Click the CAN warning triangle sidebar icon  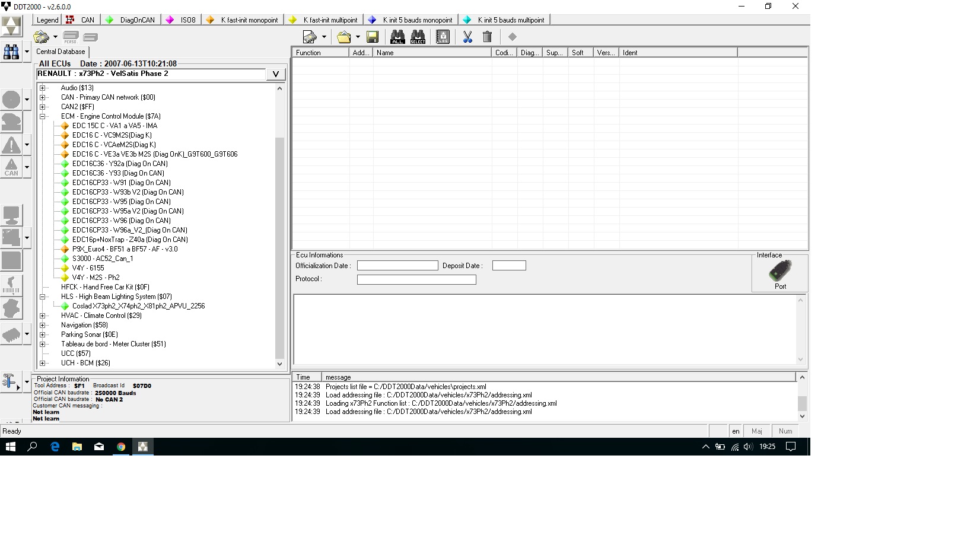pos(11,167)
